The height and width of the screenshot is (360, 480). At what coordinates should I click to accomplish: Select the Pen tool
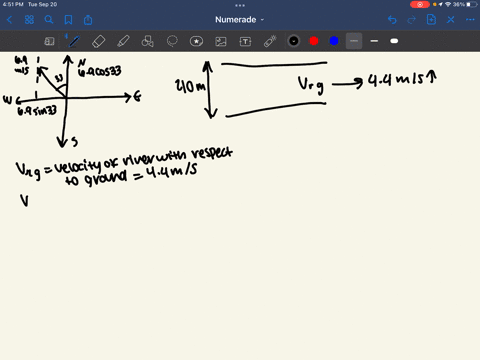point(74,41)
